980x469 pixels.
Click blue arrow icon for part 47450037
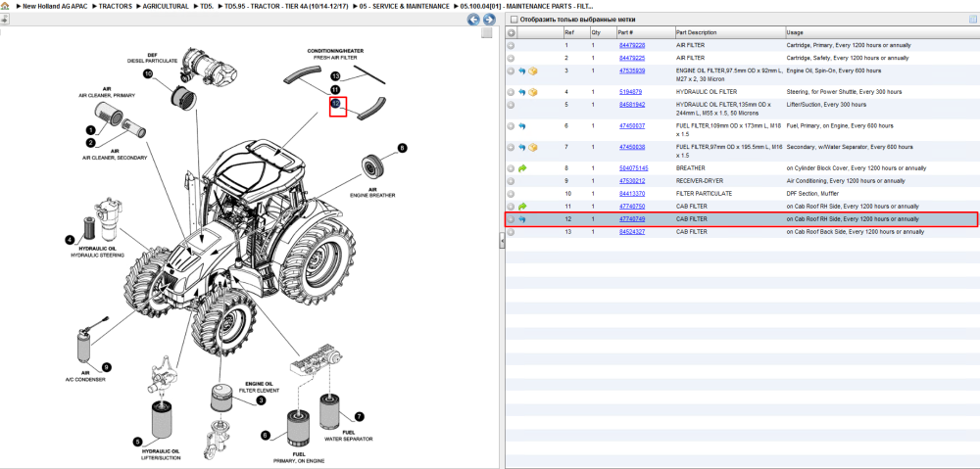tap(522, 126)
